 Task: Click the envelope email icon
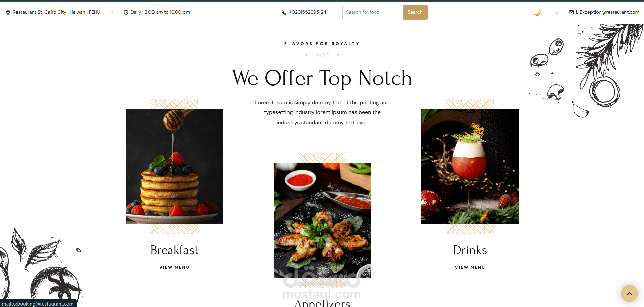571,12
